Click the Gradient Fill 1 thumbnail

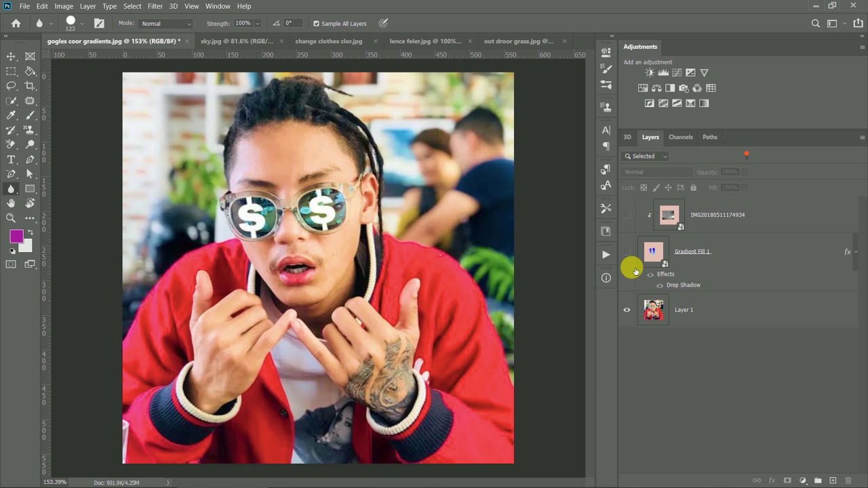click(653, 251)
